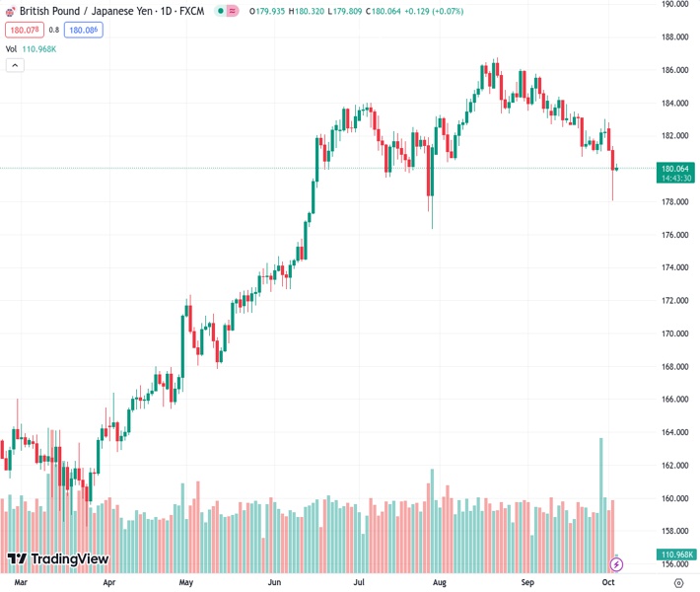Click the 0.8 spread value
Screen dimensions: 700x592
pyautogui.click(x=54, y=30)
